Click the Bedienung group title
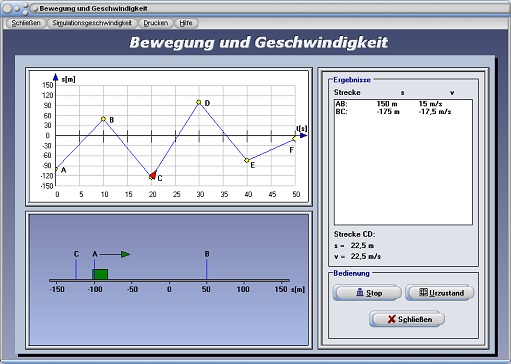 tap(351, 273)
